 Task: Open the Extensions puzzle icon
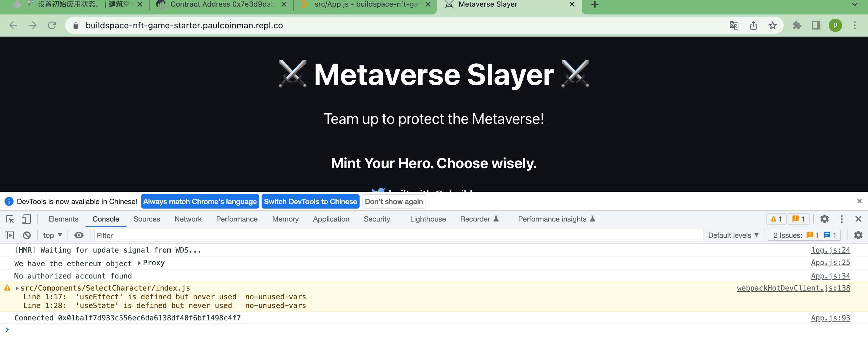(x=797, y=25)
